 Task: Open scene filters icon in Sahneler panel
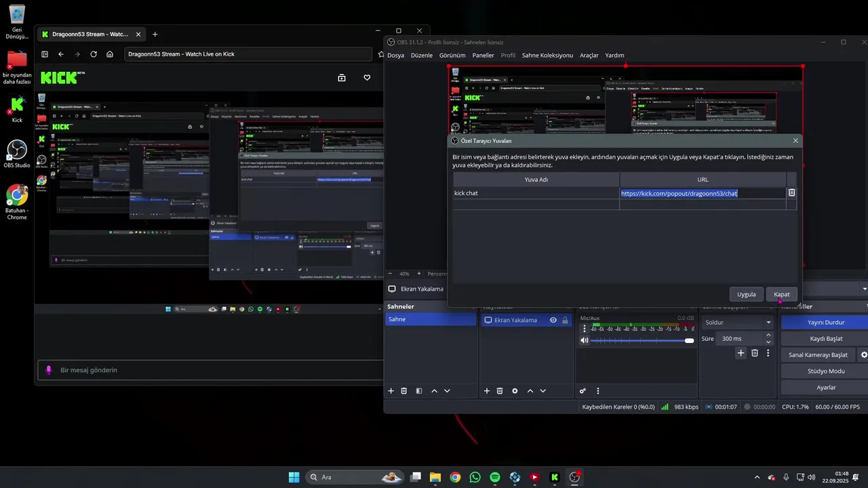(x=419, y=391)
